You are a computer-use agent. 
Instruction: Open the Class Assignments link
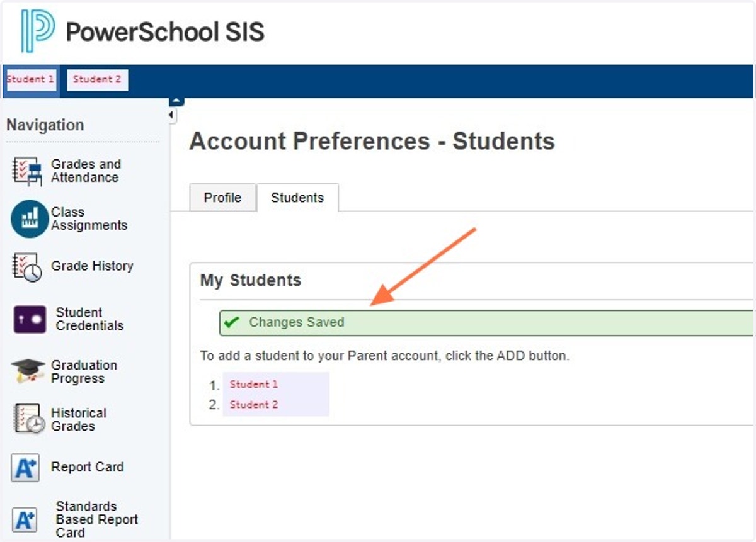89,218
